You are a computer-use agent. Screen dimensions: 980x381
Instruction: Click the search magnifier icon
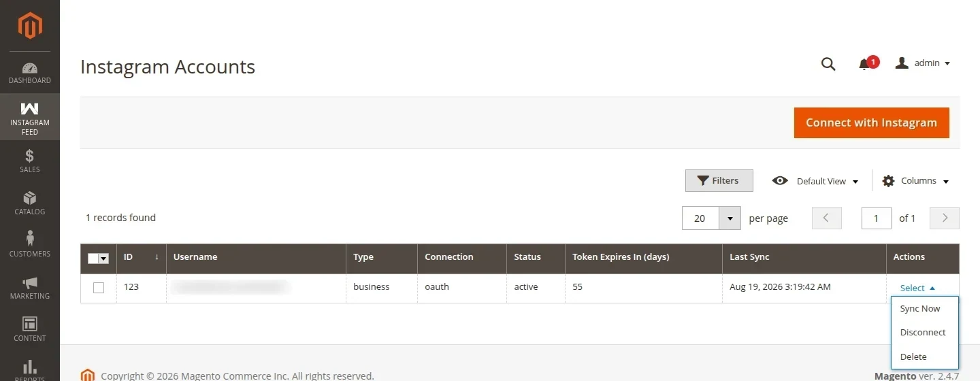click(828, 64)
